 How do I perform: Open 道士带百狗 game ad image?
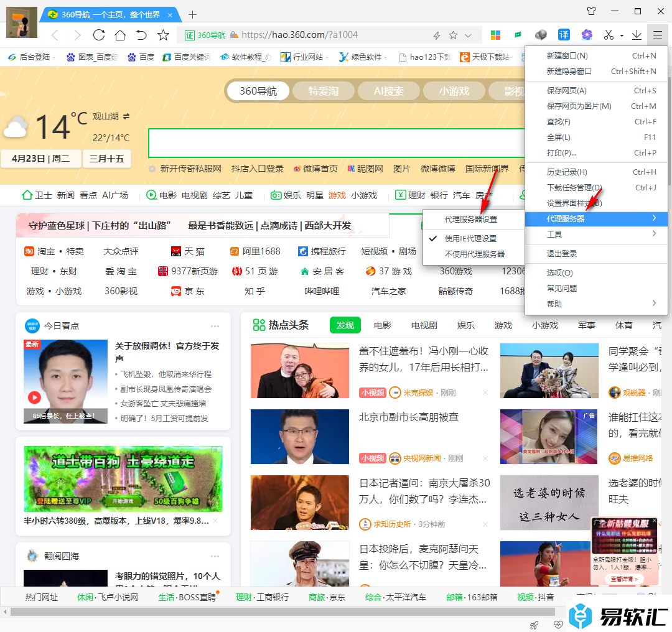pos(123,478)
